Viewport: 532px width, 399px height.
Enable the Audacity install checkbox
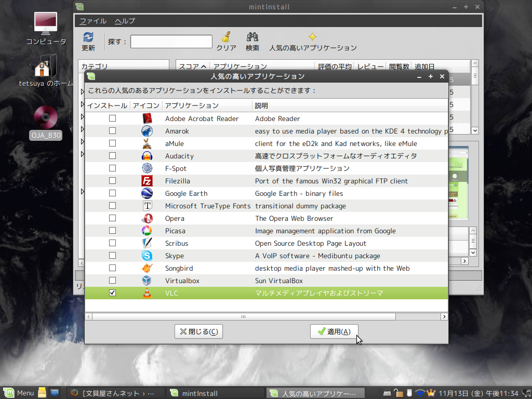[112, 156]
